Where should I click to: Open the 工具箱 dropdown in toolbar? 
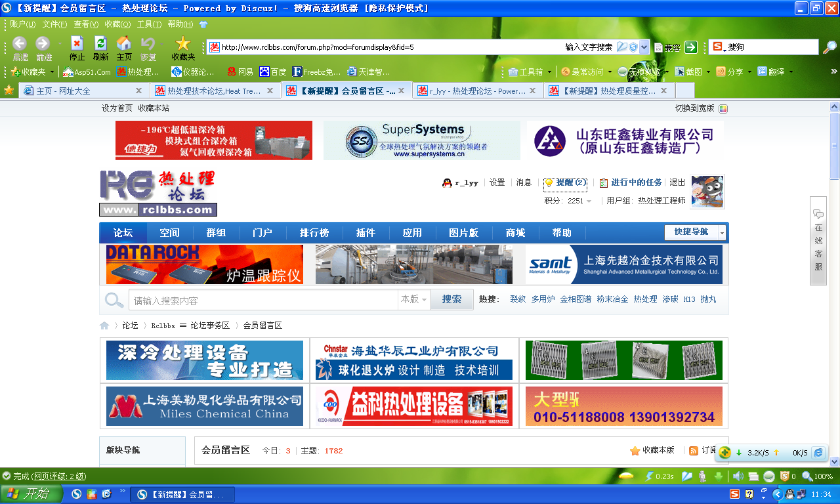click(549, 72)
